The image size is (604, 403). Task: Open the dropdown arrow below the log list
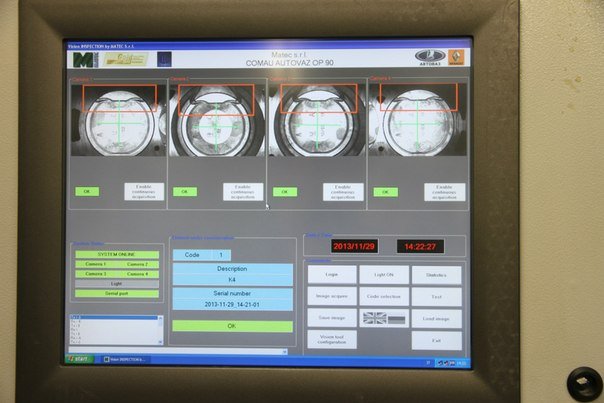(x=284, y=352)
